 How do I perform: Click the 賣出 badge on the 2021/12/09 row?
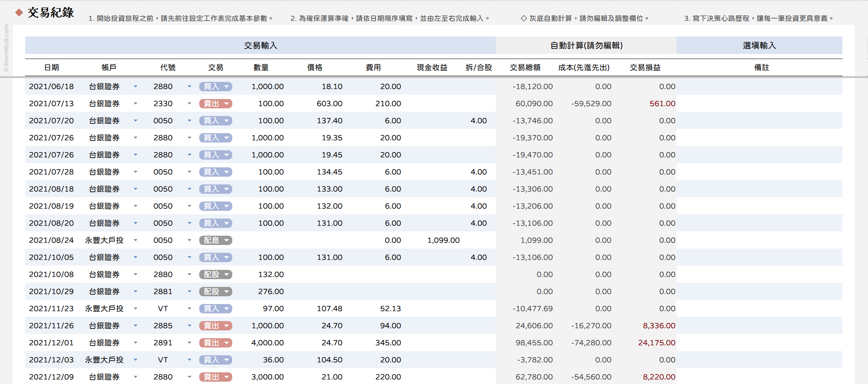tap(215, 376)
